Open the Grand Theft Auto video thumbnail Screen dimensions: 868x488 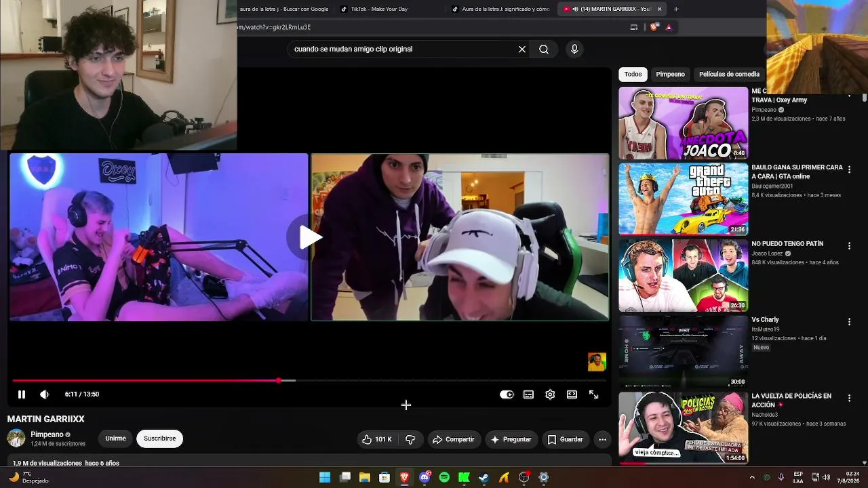click(683, 199)
